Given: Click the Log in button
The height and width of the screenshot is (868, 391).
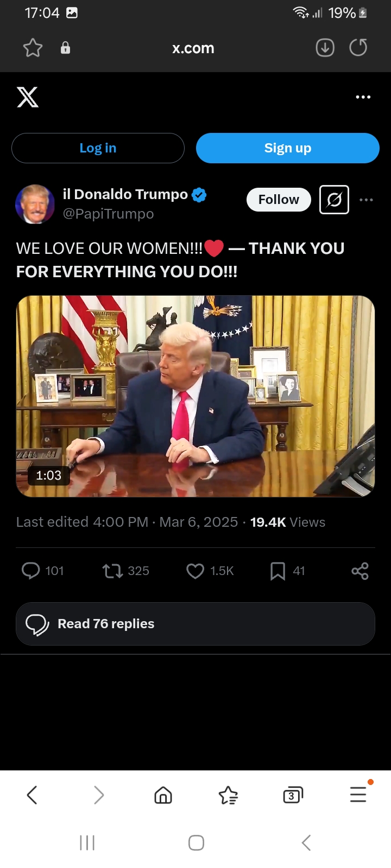Looking at the screenshot, I should [98, 148].
